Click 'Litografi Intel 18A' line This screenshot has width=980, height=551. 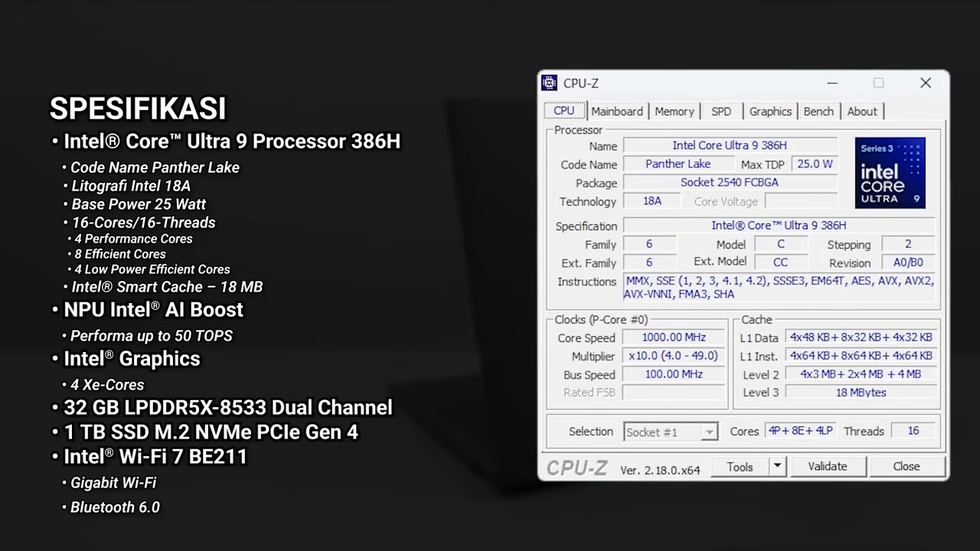131,186
